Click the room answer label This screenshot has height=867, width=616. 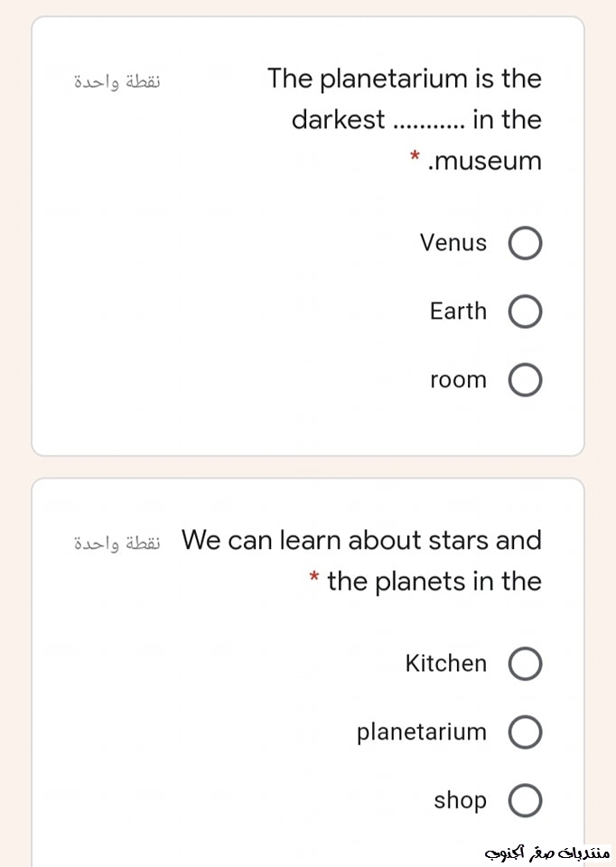pos(458,380)
